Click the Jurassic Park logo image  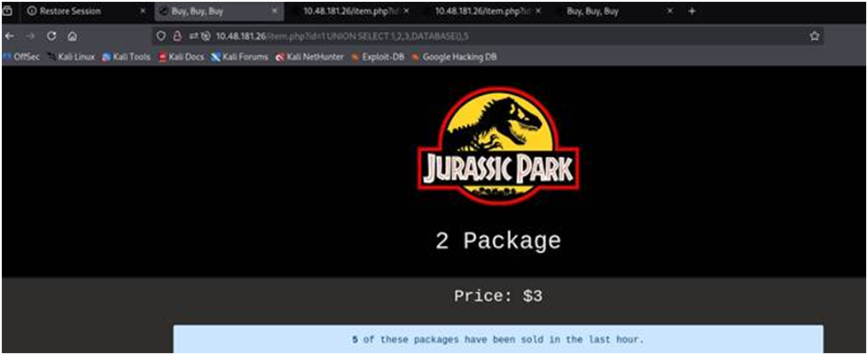498,146
